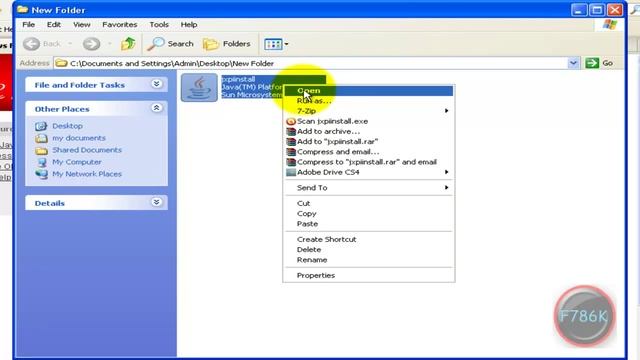
Task: Click New Folder title bar folder icon
Action: [22, 9]
